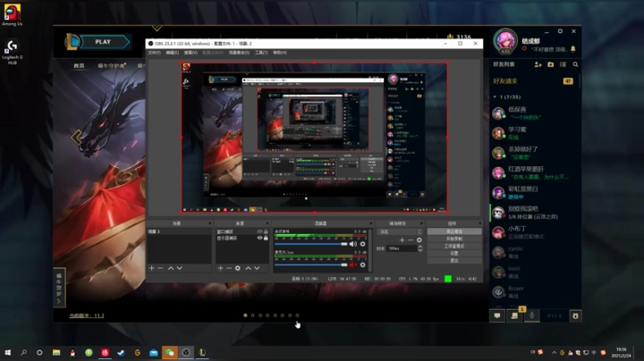Screen dimensions: 644x361
Task: Toggle visibility eye of second source
Action: (259, 238)
